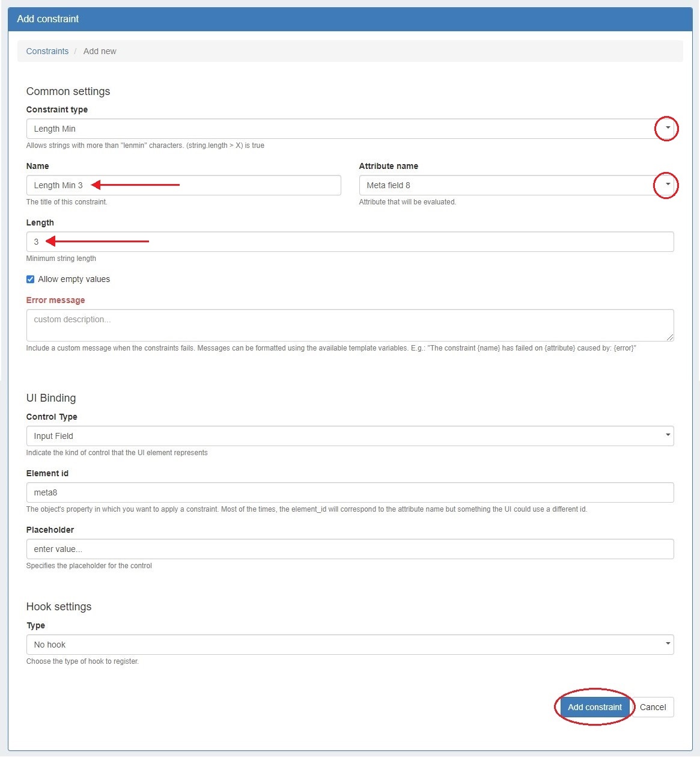The height and width of the screenshot is (757, 700).
Task: Click the Meta field 8 attribute selector
Action: tap(505, 185)
